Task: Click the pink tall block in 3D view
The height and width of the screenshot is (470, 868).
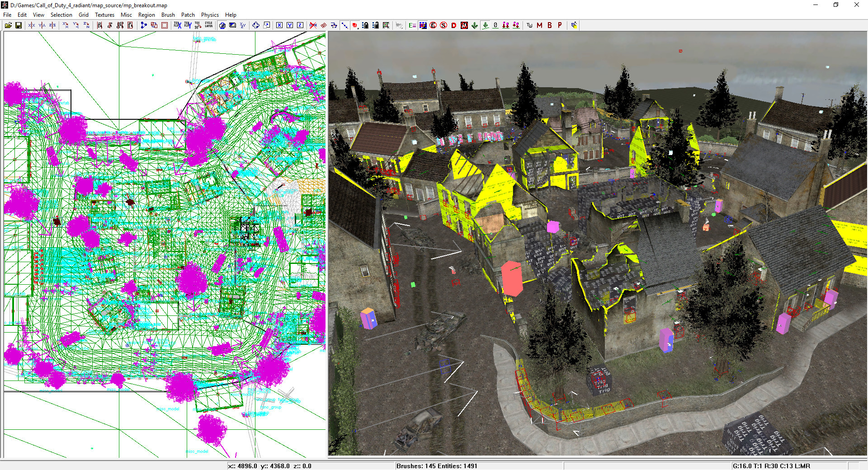Action: pyautogui.click(x=512, y=278)
